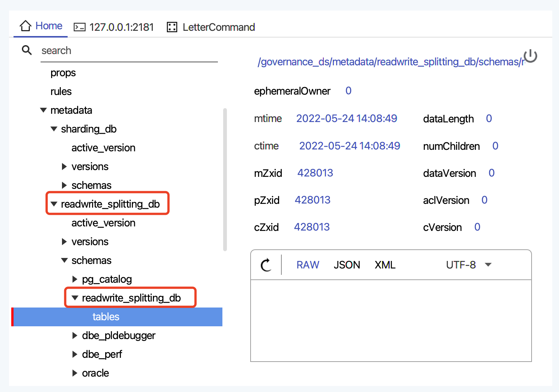Collapse the sharding_db tree node
The height and width of the screenshot is (392, 559).
[53, 129]
